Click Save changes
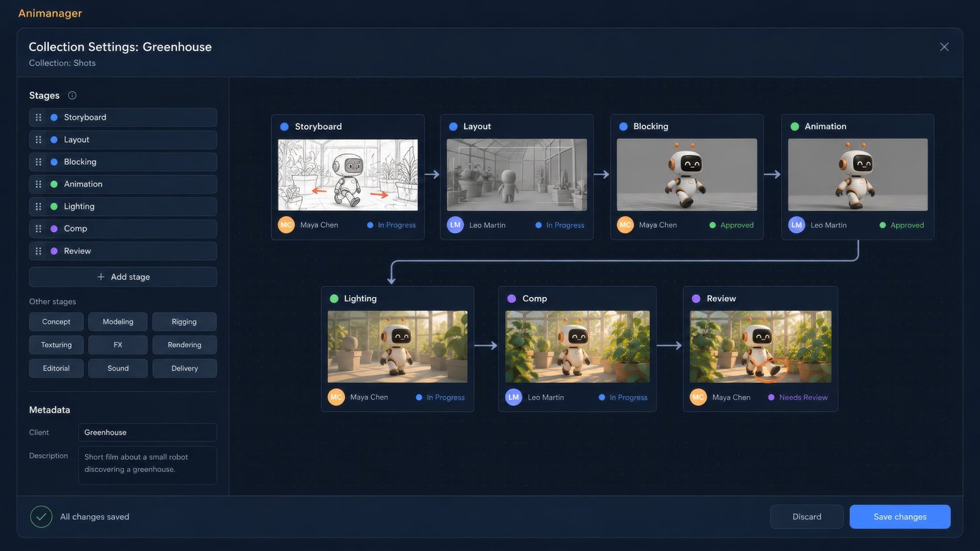 pyautogui.click(x=900, y=517)
